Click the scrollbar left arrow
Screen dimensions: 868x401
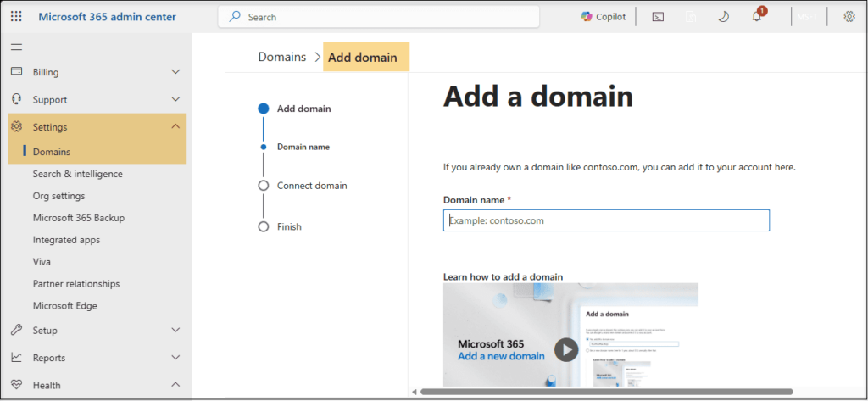[x=414, y=392]
